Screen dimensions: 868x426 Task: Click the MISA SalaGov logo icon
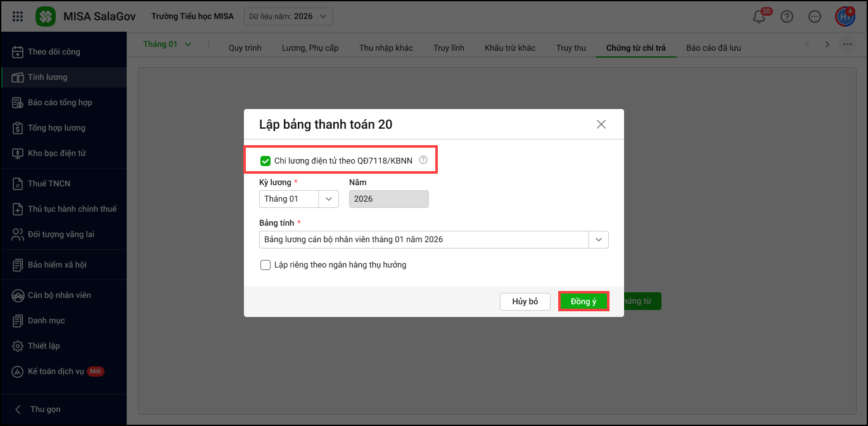(x=46, y=16)
